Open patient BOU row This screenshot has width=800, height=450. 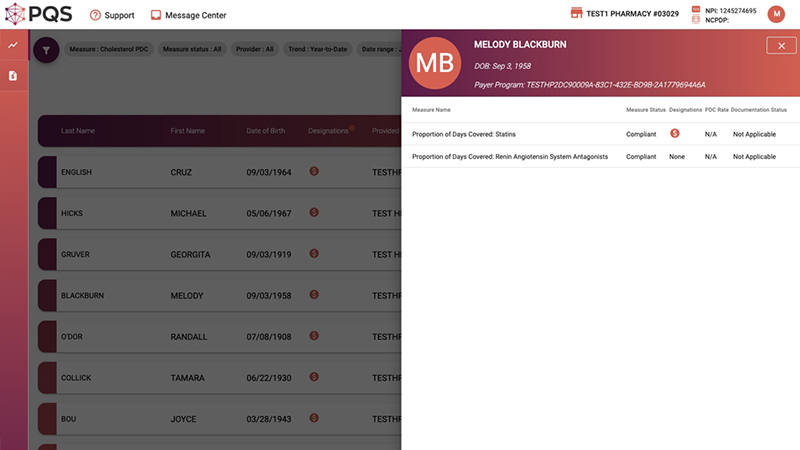[x=219, y=419]
